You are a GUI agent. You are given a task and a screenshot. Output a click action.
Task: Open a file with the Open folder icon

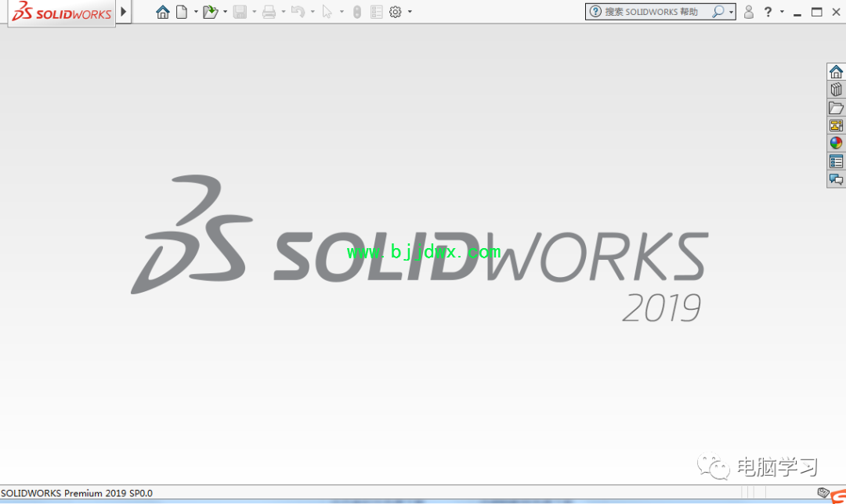point(211,12)
